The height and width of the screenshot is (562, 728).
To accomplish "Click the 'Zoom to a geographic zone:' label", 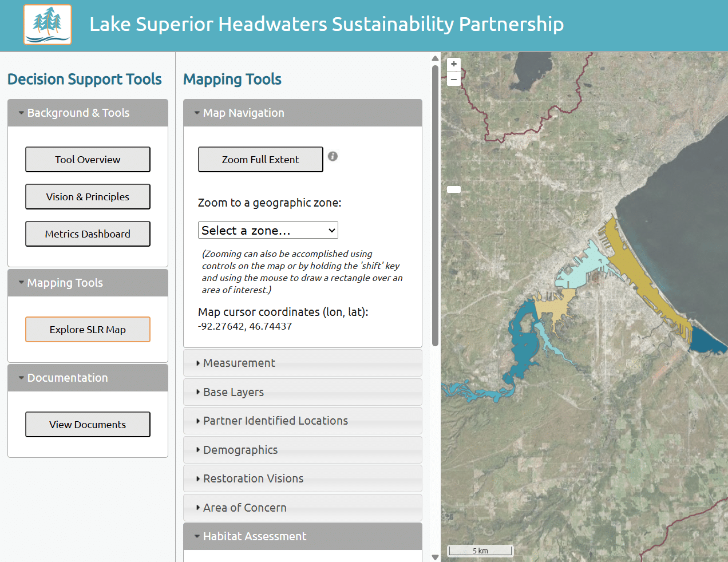I will tap(270, 203).
